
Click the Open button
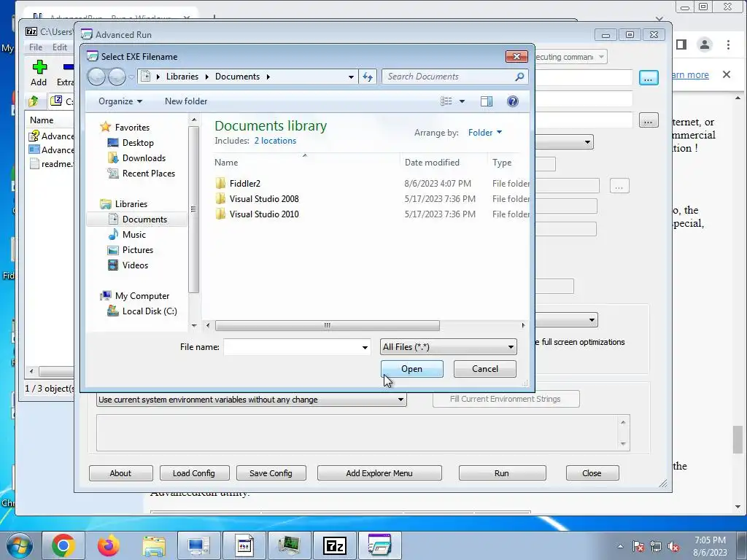(411, 368)
